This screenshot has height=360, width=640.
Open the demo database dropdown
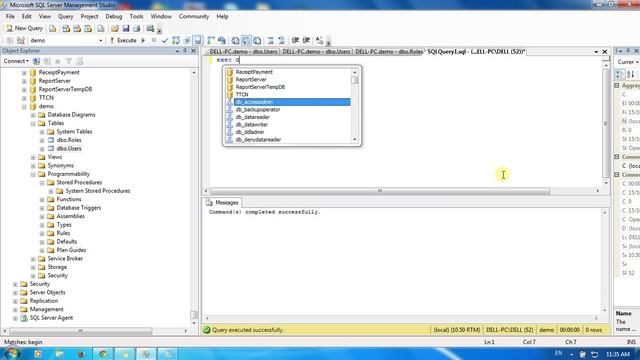click(x=100, y=40)
